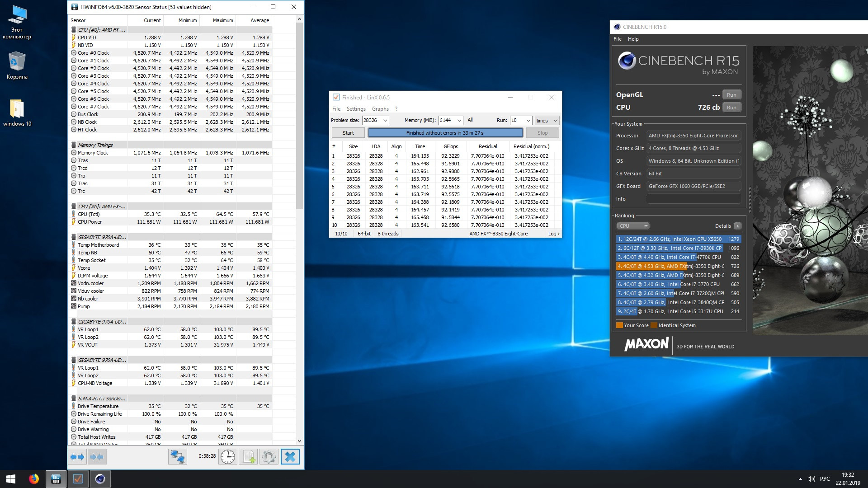Open HWiNFO remote network monitors button
868x488 pixels.
coord(177,457)
